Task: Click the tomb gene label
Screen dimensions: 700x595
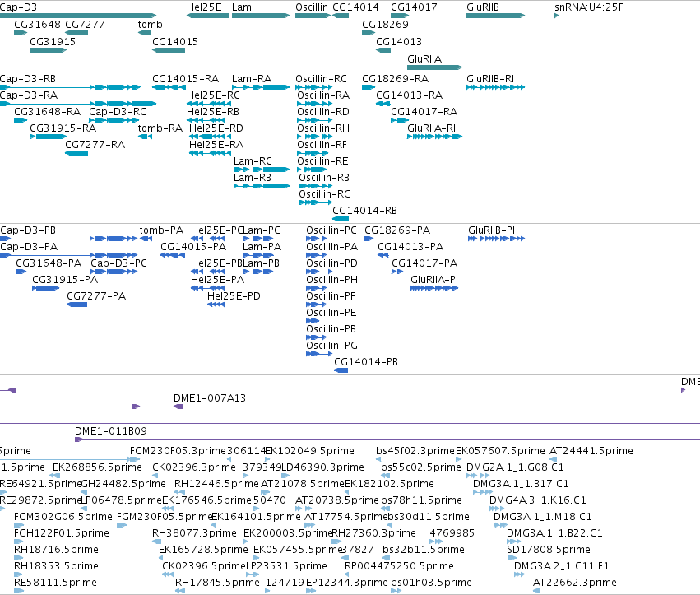Action: (150, 25)
